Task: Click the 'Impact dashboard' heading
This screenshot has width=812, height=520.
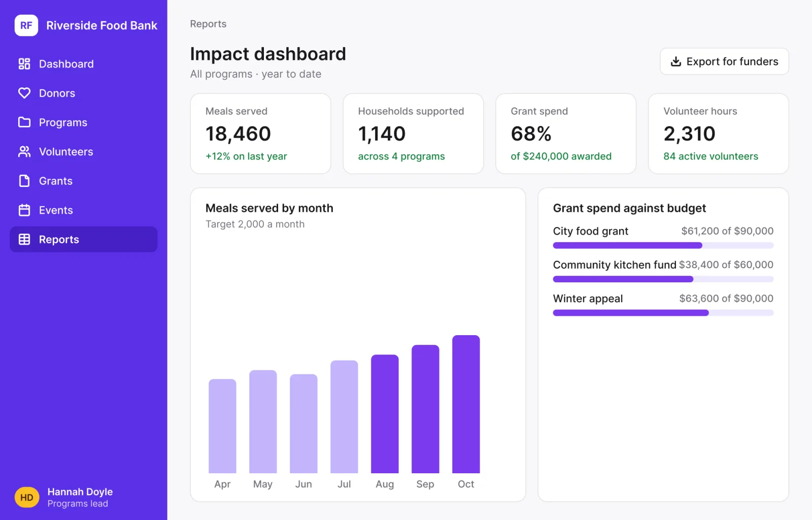Action: 268,54
